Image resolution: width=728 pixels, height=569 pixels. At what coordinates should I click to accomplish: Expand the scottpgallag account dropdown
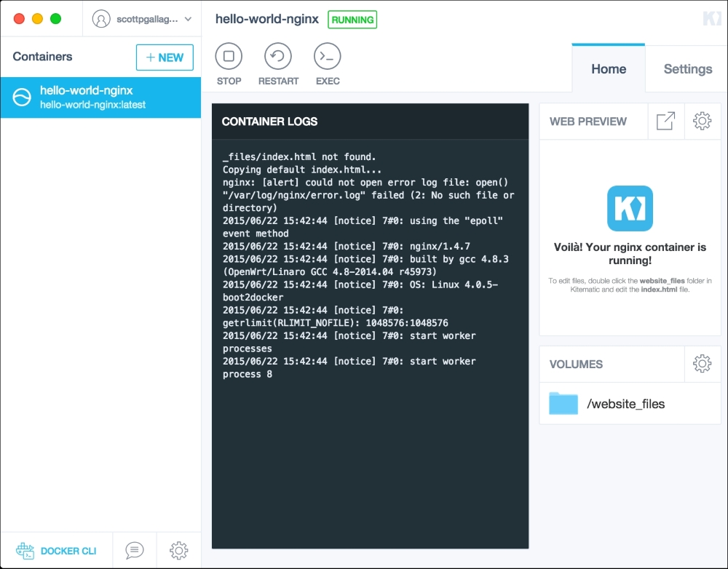pos(188,19)
